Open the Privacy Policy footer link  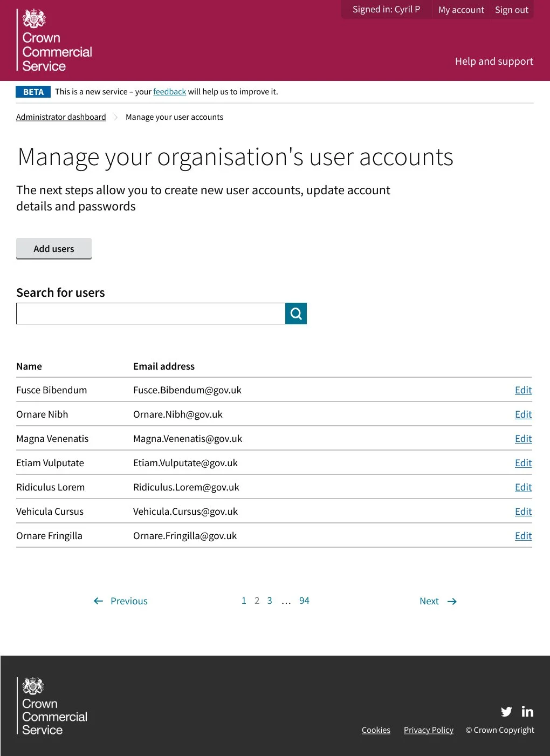[x=428, y=730]
